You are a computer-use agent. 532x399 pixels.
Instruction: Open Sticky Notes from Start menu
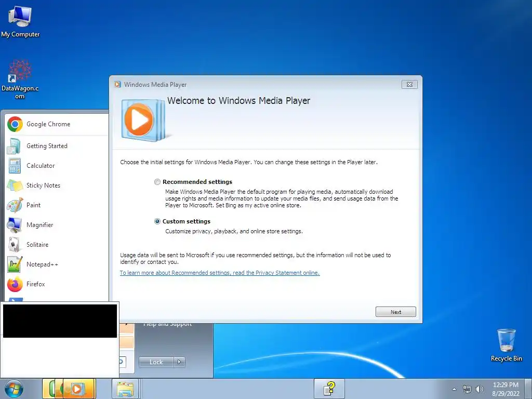pyautogui.click(x=57, y=185)
